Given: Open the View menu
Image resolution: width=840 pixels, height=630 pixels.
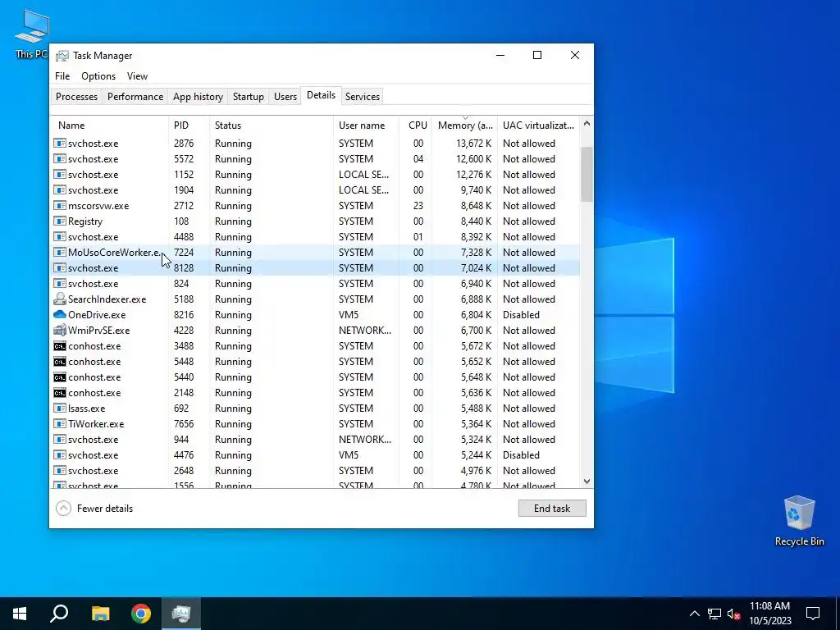Looking at the screenshot, I should 137,76.
